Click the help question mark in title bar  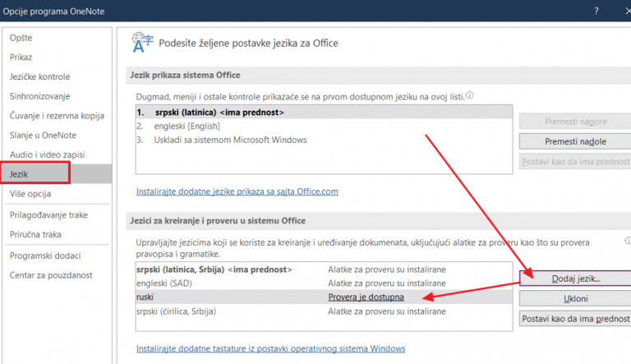pyautogui.click(x=596, y=11)
